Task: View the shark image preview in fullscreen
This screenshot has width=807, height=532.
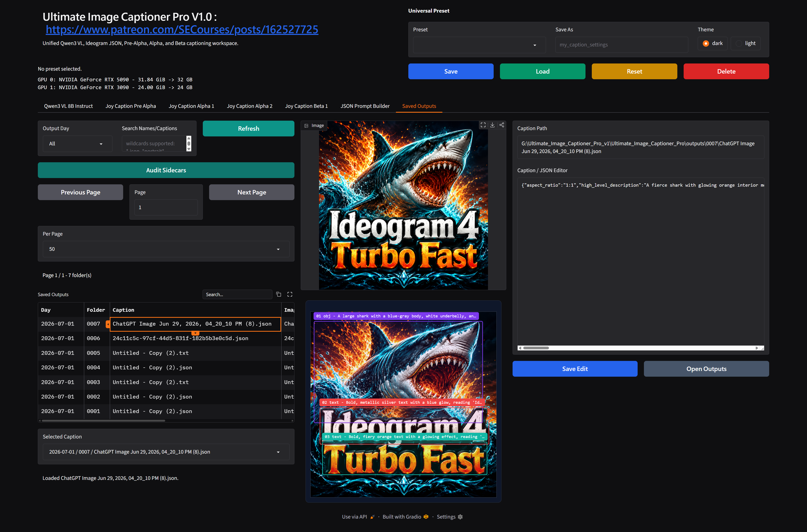Action: click(483, 125)
